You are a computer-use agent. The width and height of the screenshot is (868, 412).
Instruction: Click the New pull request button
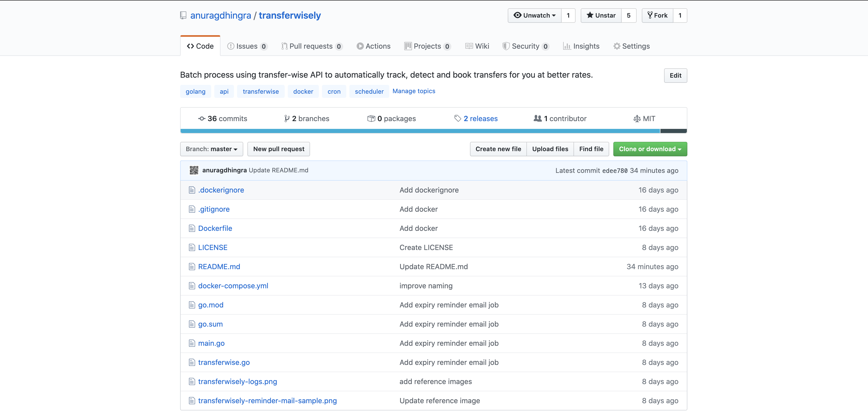[x=278, y=149]
